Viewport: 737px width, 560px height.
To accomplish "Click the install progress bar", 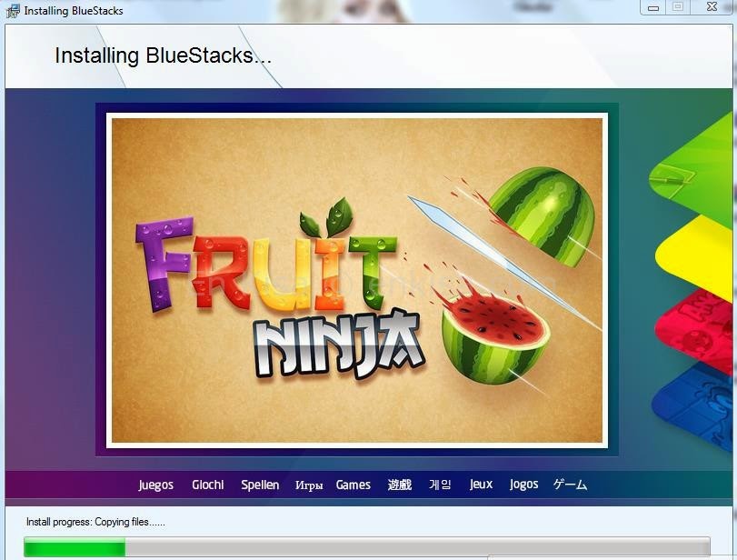I will click(366, 547).
